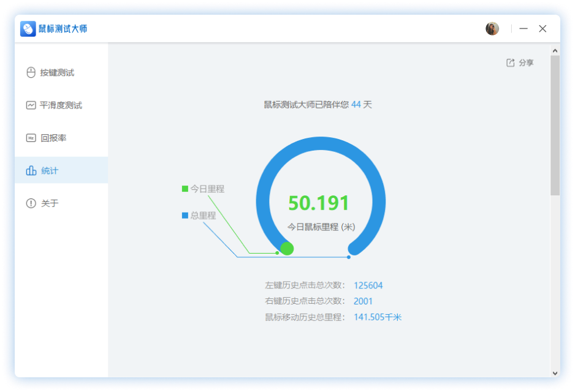Viewport: 575px width, 392px height.
Task: Click the 44 days number
Action: point(356,105)
